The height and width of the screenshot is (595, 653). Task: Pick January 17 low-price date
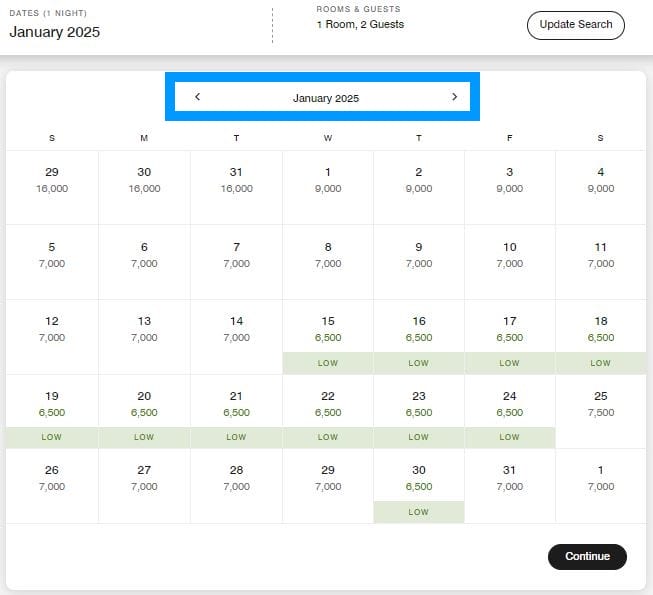click(x=509, y=336)
